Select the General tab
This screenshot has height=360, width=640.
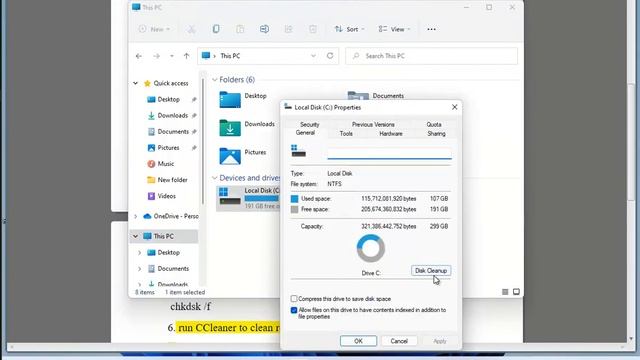305,133
